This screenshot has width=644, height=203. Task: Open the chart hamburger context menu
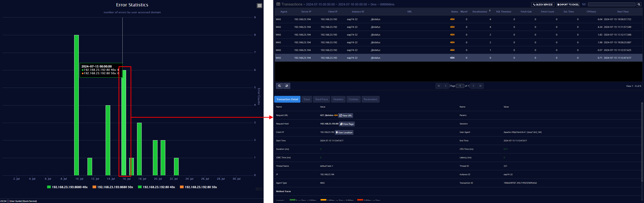pos(260,6)
